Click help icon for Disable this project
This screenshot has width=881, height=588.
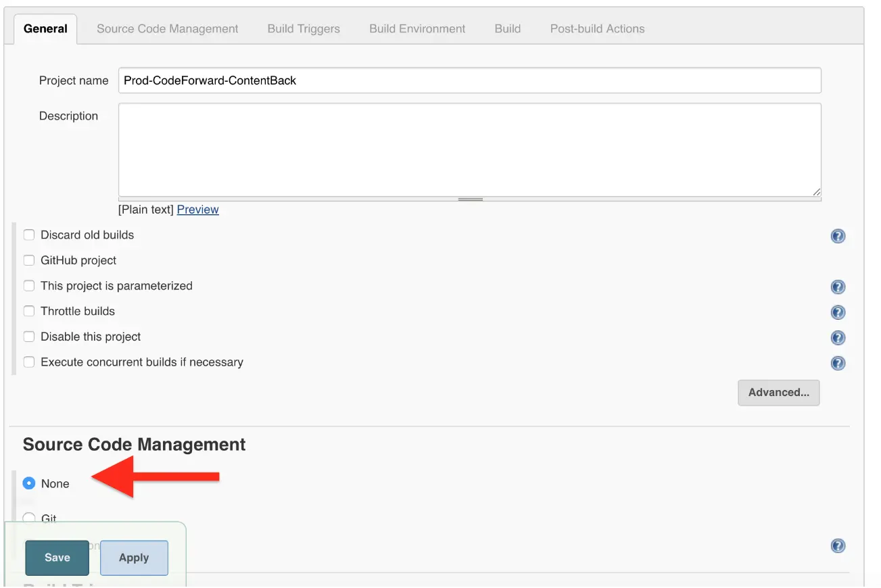pos(838,338)
